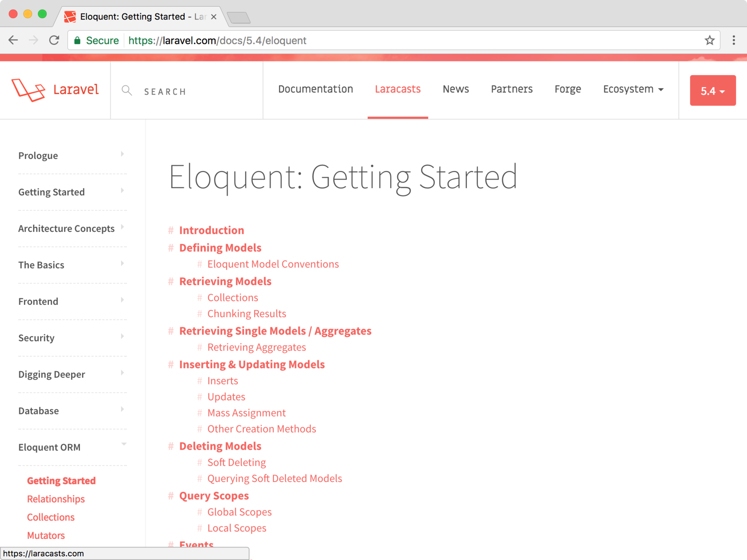This screenshot has width=747, height=560.
Task: Focus the SEARCH input field
Action: pyautogui.click(x=187, y=91)
